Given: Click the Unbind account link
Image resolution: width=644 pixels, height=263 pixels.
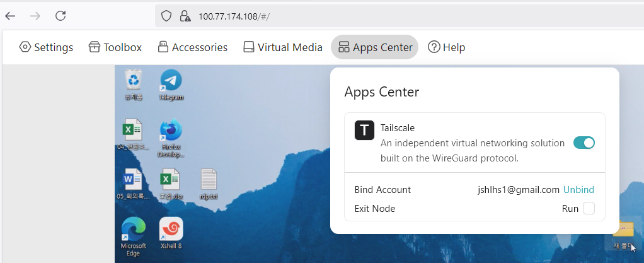Looking at the screenshot, I should [x=578, y=190].
